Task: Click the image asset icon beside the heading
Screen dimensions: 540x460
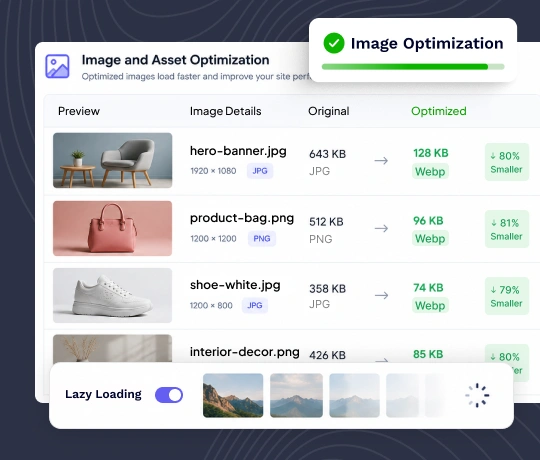Action: pyautogui.click(x=57, y=66)
